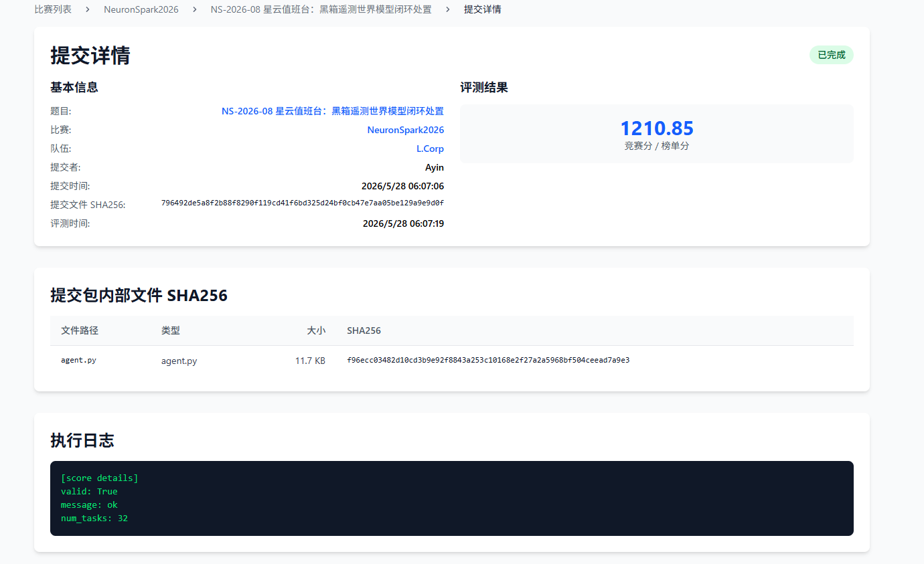Open NeuronSpark2026 link in 比赛 row
The width and height of the screenshot is (924, 564).
(x=406, y=130)
